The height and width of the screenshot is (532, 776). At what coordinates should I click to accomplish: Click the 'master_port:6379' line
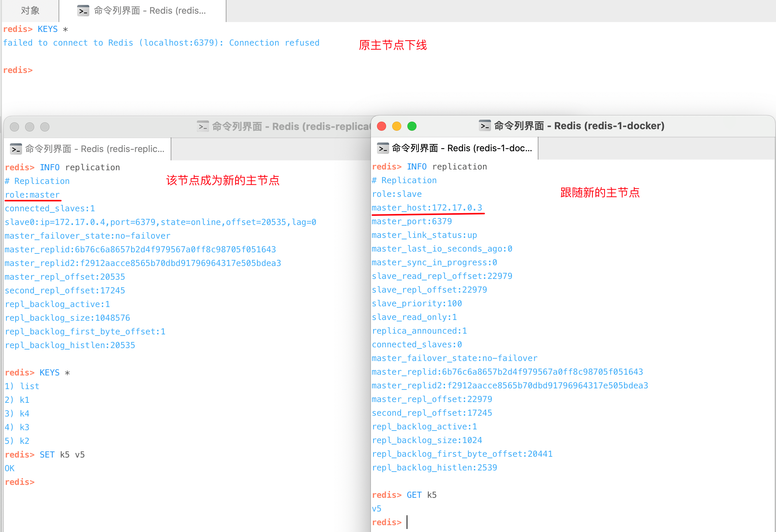(412, 222)
